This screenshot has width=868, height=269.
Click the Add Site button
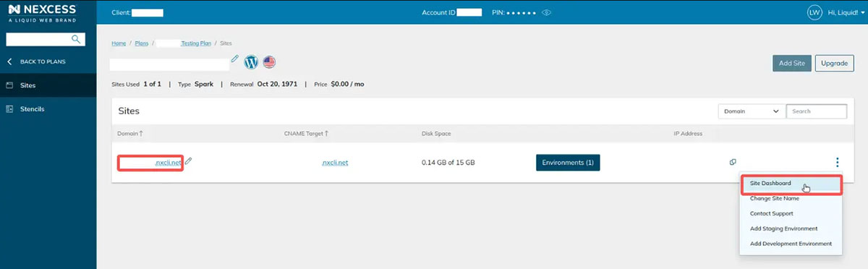coord(791,63)
